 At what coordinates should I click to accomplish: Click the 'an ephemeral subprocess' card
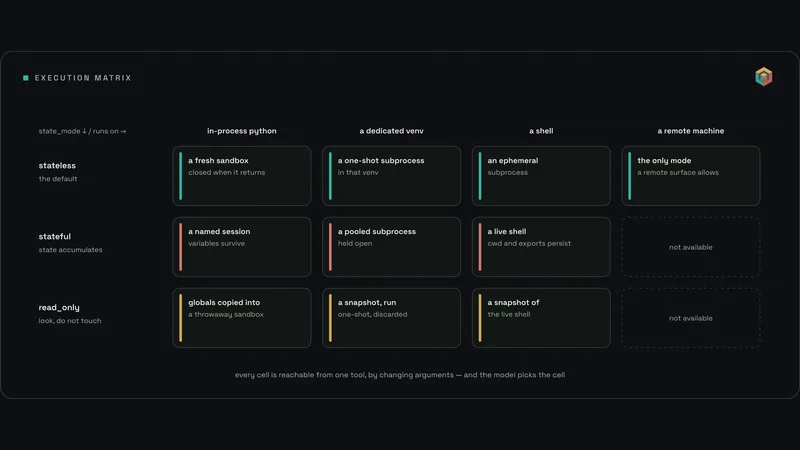pos(541,176)
